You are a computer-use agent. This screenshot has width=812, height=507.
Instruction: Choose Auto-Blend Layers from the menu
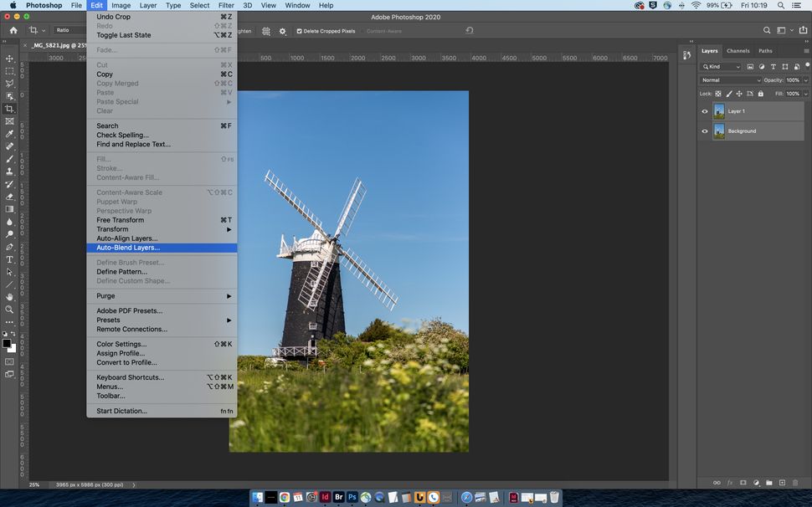click(x=127, y=247)
